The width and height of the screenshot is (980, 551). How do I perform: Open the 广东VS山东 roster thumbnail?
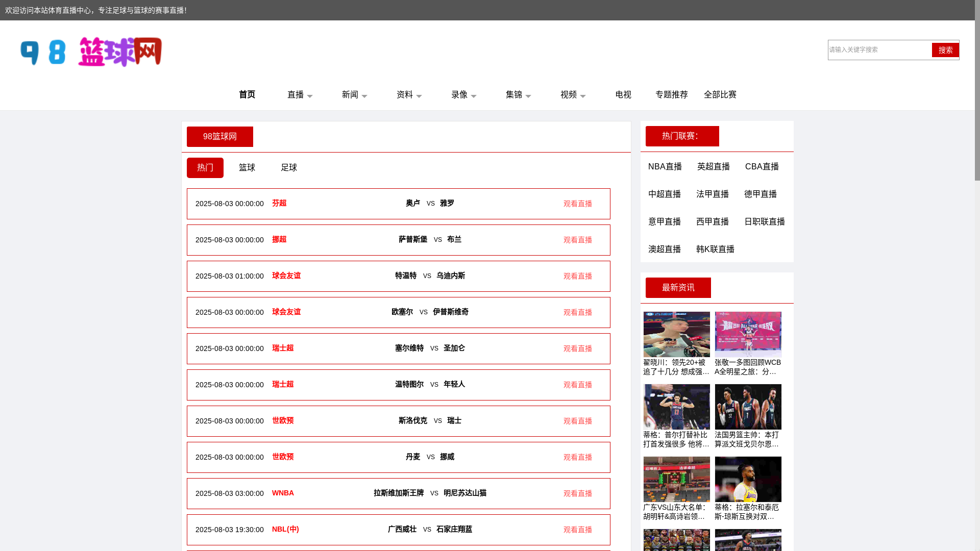676,479
